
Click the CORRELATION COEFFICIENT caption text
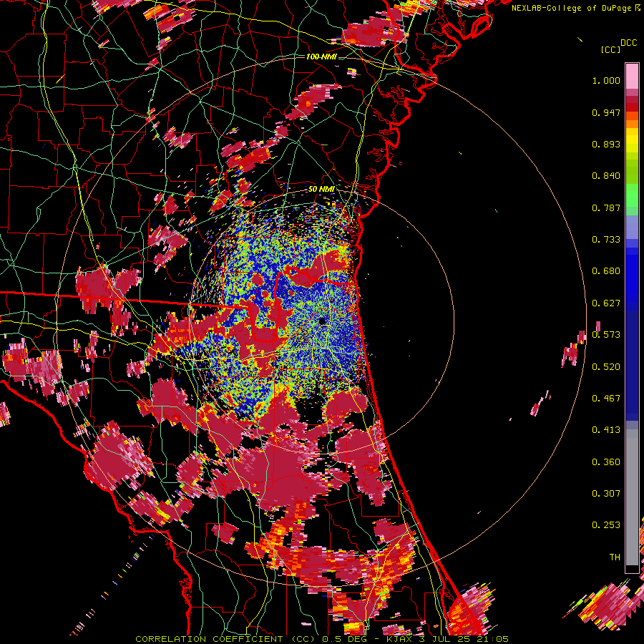pyautogui.click(x=209, y=639)
